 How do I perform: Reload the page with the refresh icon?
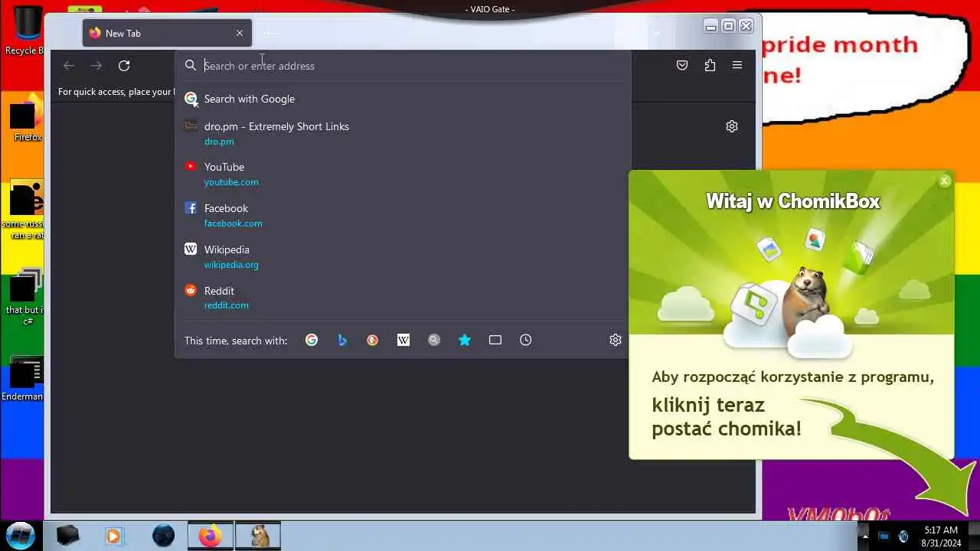pos(124,66)
